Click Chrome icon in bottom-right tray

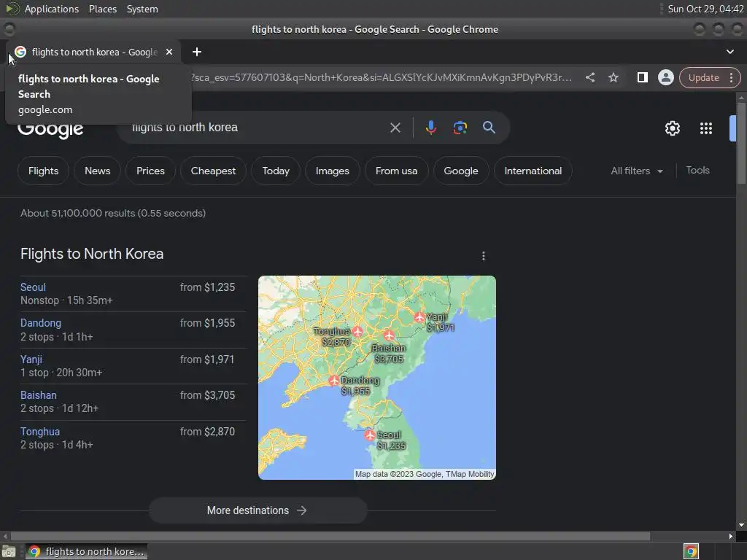point(691,551)
